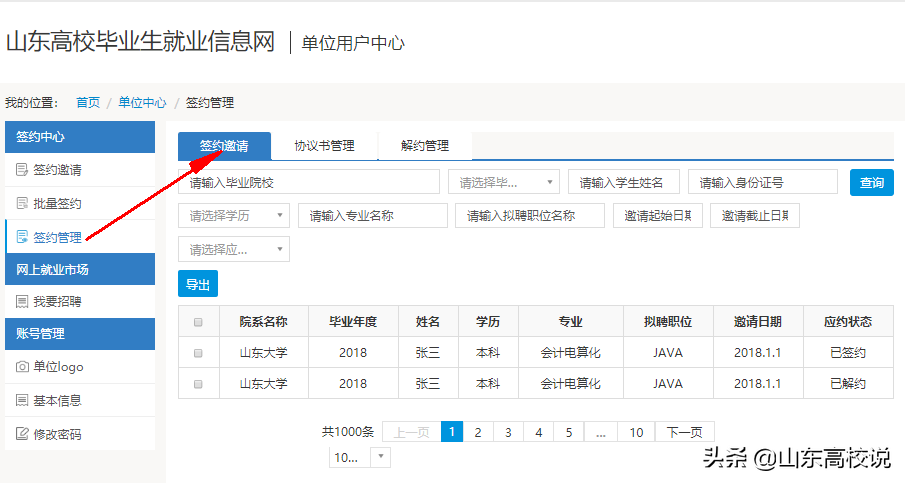
Task: Click the 邀请截止日期 date field
Action: click(x=755, y=216)
